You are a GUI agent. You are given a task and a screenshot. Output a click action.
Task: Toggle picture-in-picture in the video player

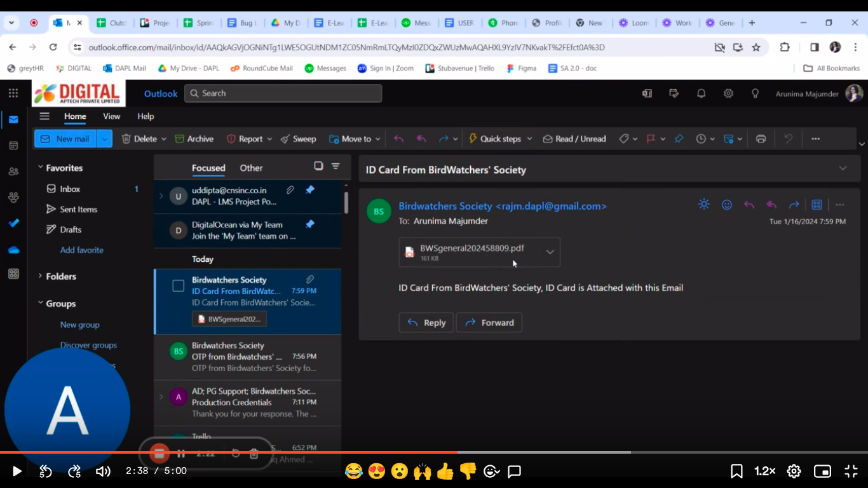(x=822, y=471)
